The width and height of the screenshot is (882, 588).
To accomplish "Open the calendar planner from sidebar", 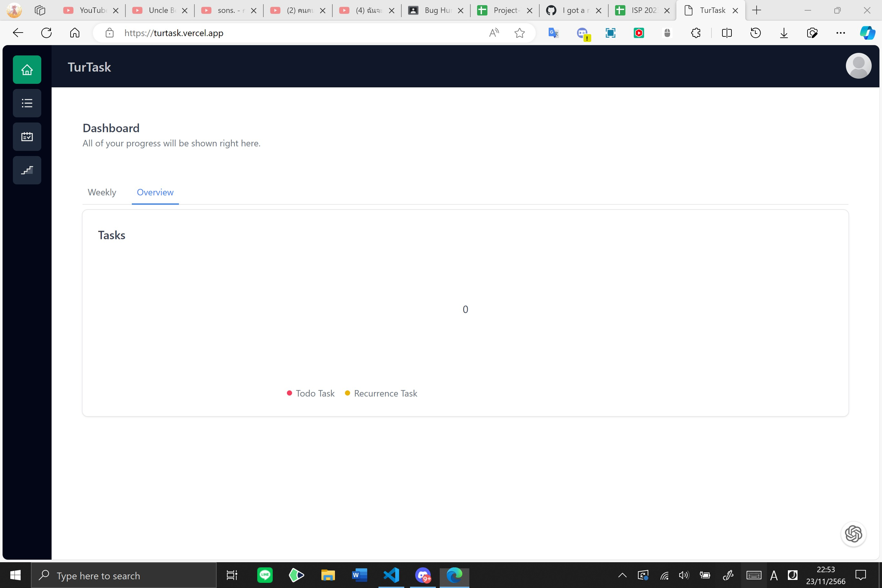I will coord(27,136).
